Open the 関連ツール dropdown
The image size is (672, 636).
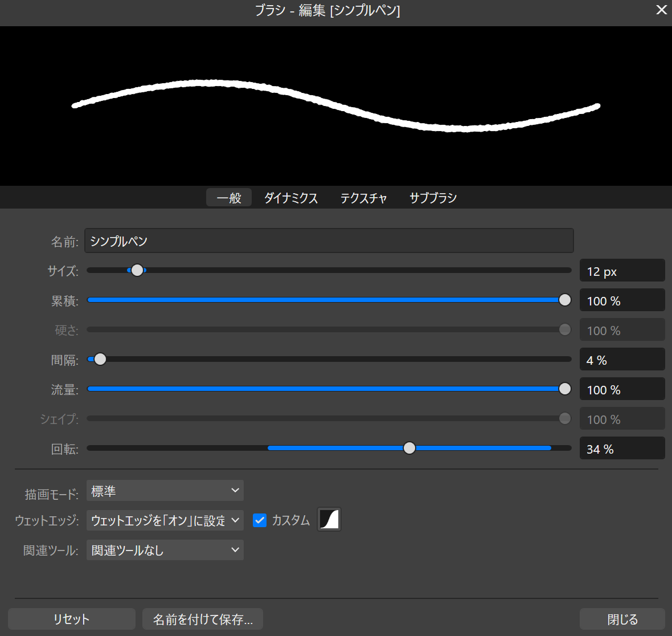click(x=165, y=549)
